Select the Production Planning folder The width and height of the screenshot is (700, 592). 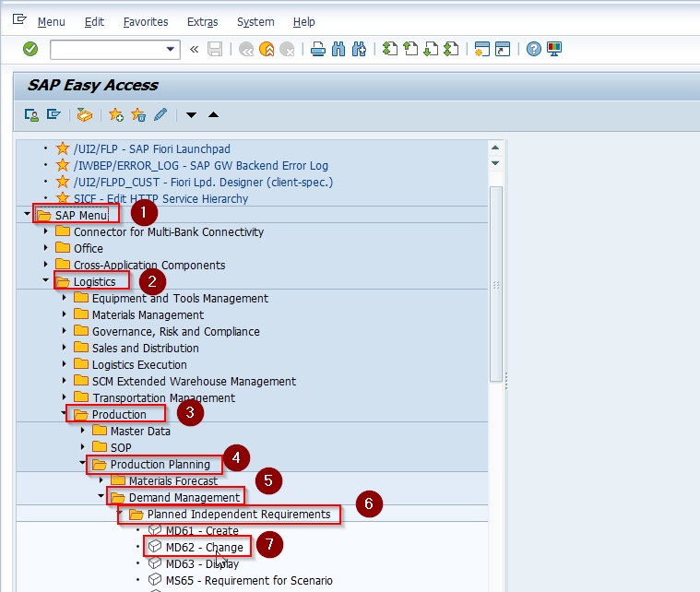click(160, 465)
